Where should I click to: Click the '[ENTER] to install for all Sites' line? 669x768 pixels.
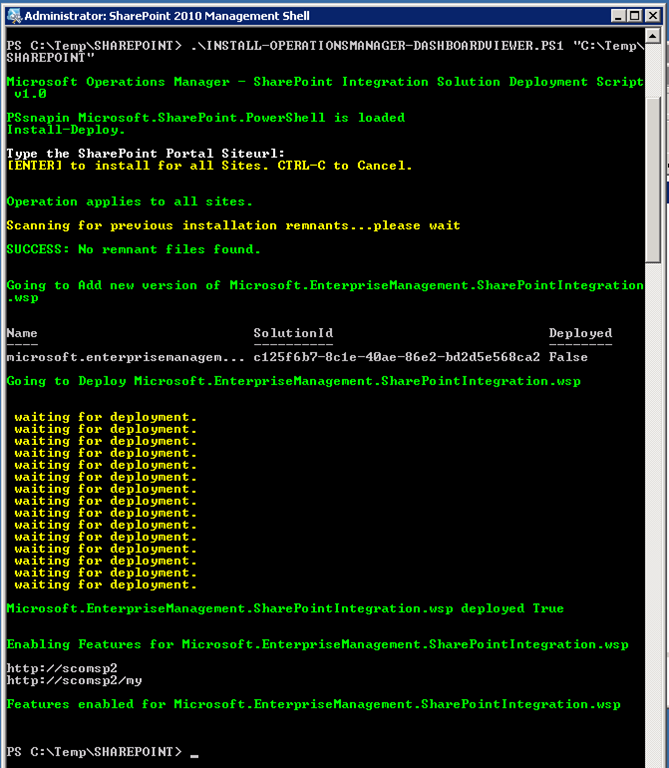click(209, 166)
